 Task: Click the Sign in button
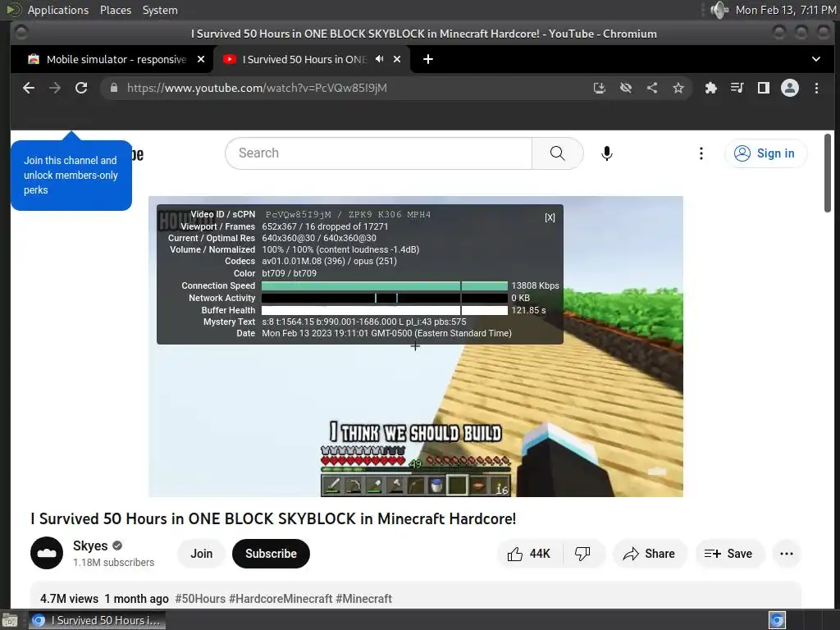click(765, 153)
